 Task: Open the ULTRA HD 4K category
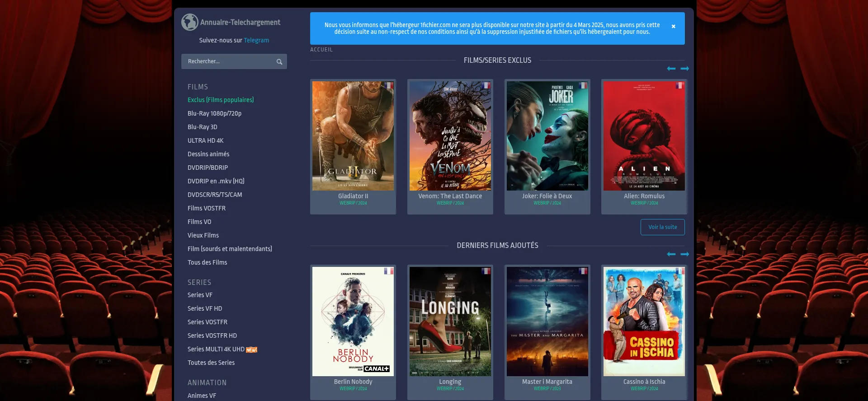click(x=206, y=140)
